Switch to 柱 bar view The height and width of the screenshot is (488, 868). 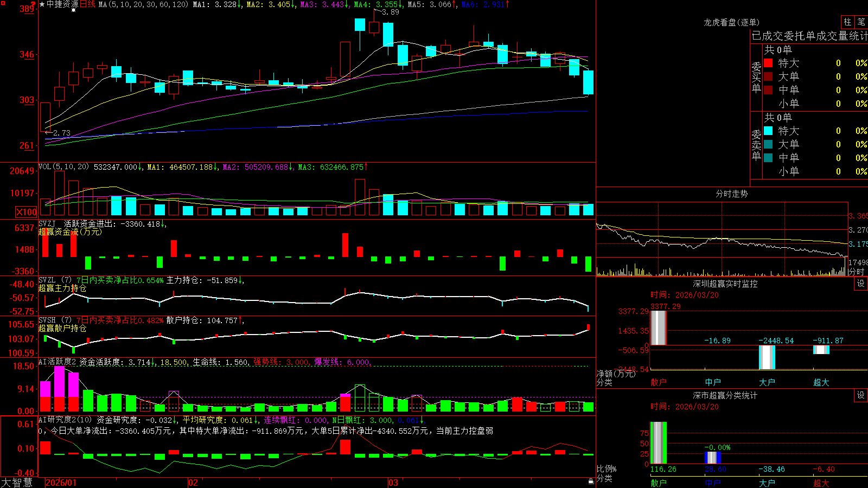pyautogui.click(x=847, y=22)
